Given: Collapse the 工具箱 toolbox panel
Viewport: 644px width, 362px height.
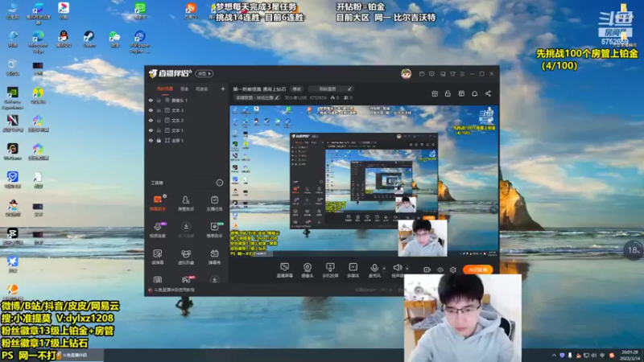Looking at the screenshot, I should click(x=219, y=183).
